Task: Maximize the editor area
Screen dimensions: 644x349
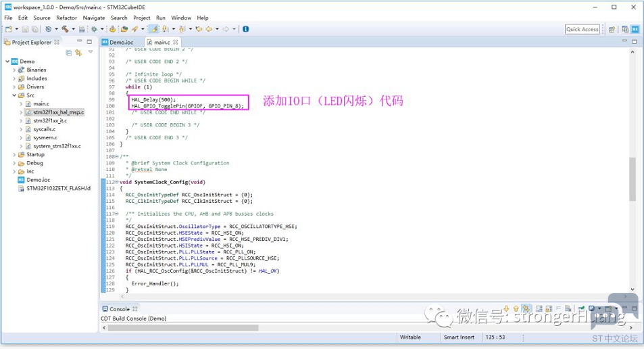Action: tap(634, 41)
